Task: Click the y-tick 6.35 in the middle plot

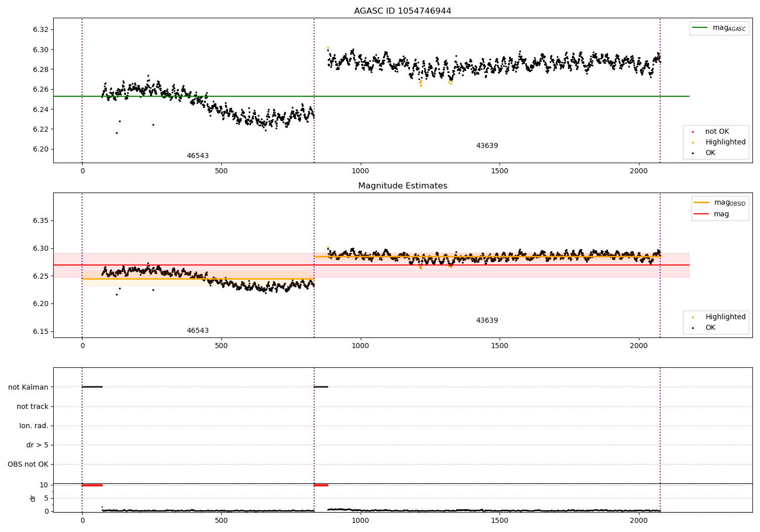Action: (x=41, y=221)
